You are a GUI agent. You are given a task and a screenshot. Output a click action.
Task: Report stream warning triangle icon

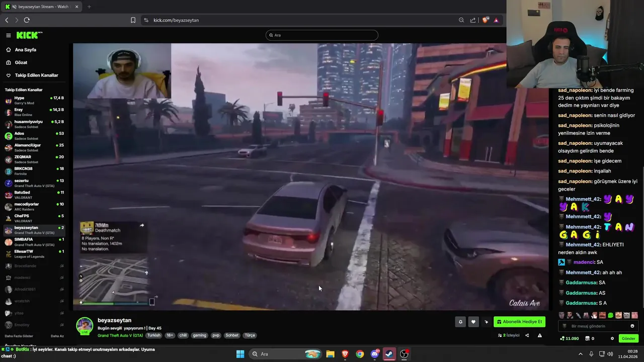coord(540,335)
